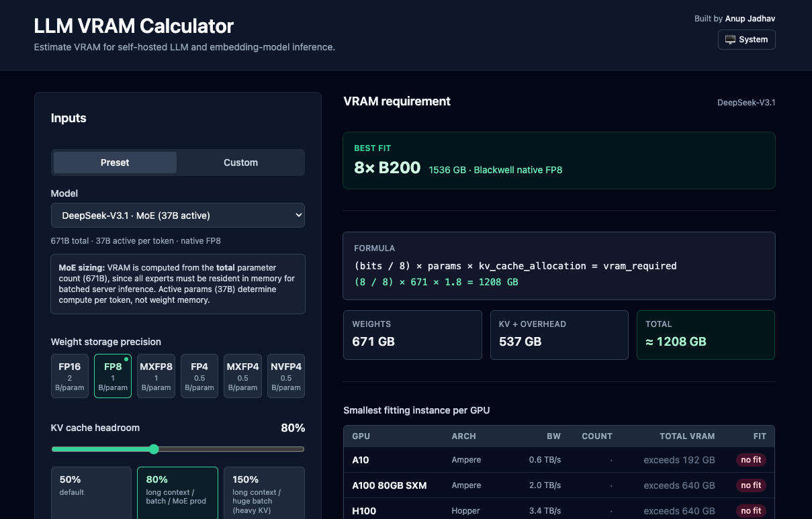Click the COUNT column header
Screen dimensions: 812x519
pyautogui.click(x=597, y=436)
